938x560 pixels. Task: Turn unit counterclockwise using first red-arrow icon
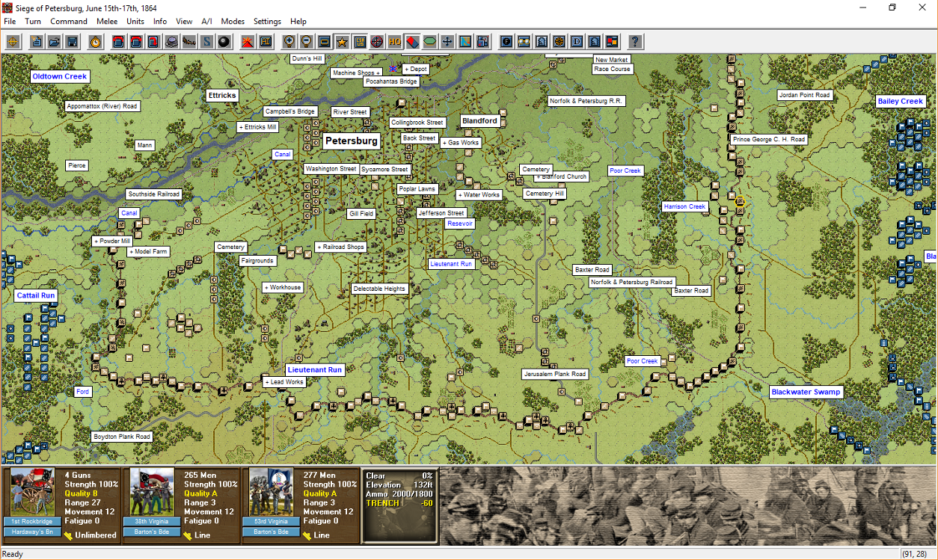click(x=120, y=42)
